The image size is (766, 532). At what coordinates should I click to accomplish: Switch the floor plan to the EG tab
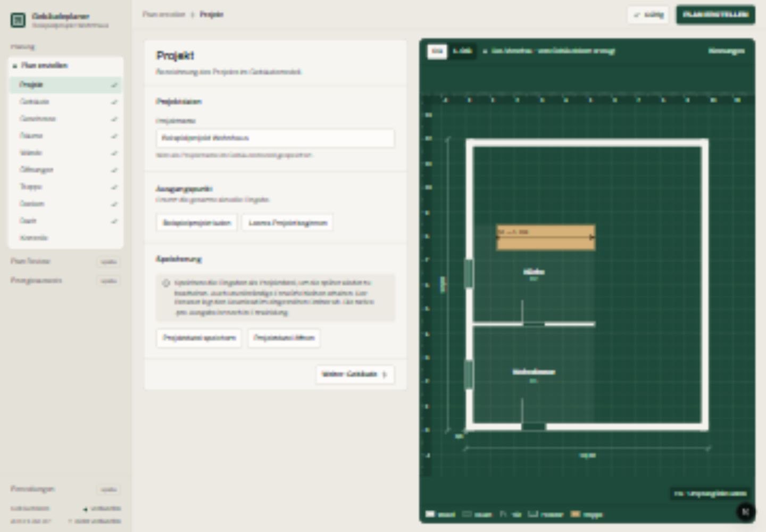437,51
